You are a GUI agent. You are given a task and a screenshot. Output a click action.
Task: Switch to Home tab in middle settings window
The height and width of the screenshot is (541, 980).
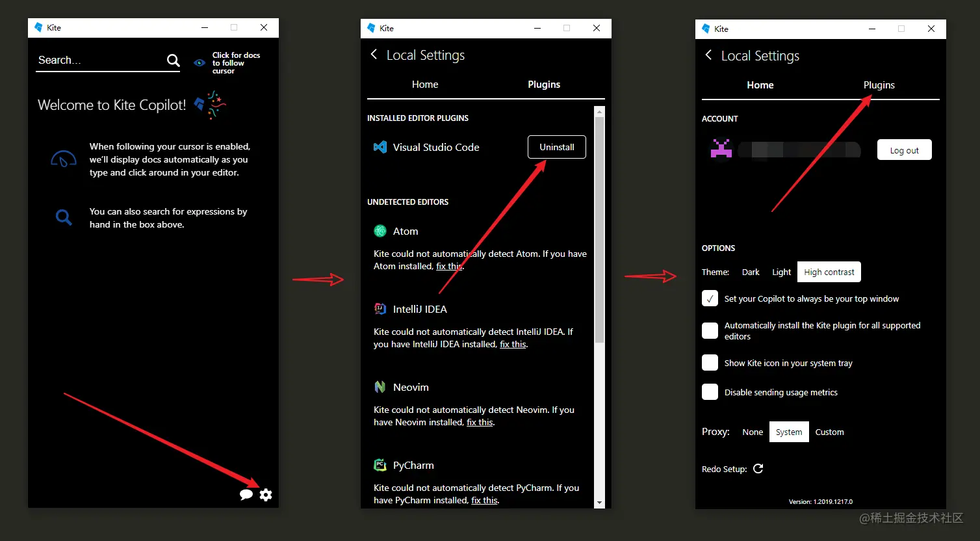[425, 85]
